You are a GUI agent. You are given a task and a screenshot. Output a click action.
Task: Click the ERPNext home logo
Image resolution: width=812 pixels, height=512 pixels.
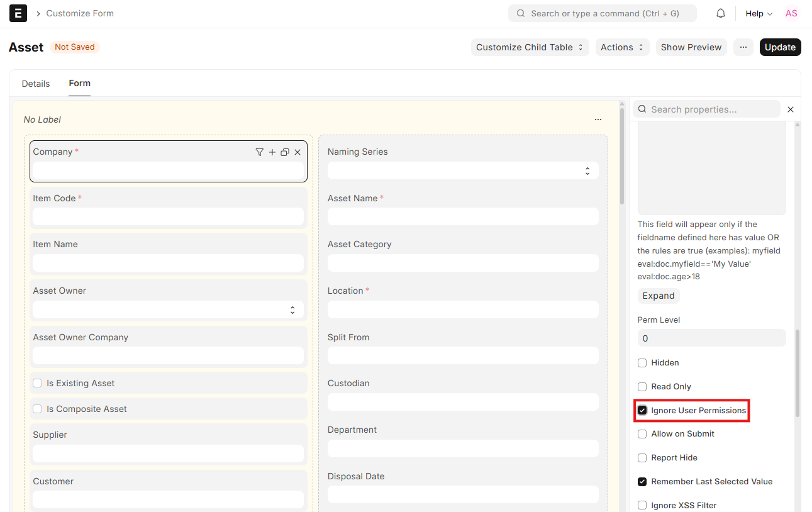point(18,13)
